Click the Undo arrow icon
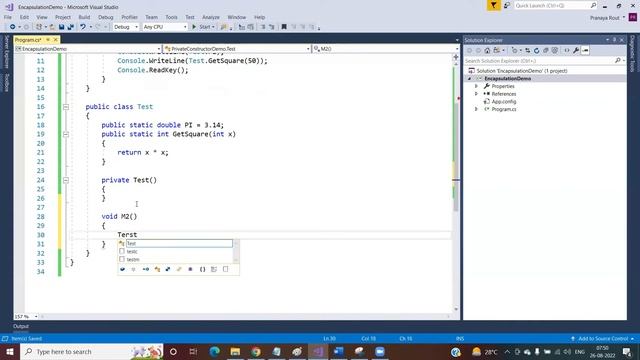 tap(83, 27)
